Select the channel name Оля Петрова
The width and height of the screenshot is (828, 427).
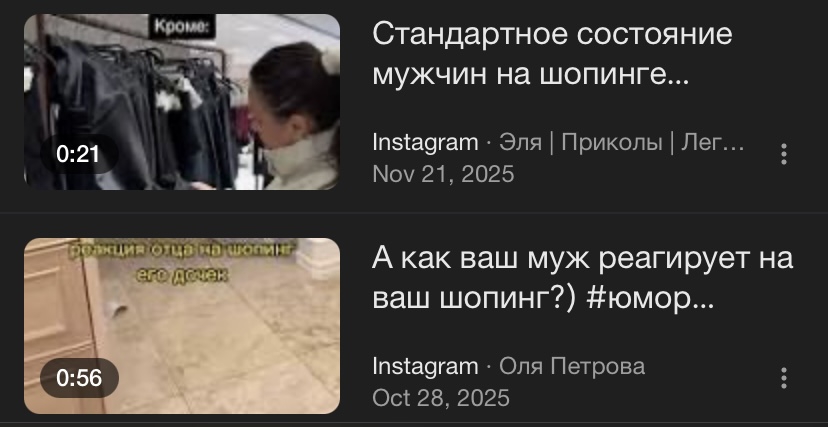pyautogui.click(x=572, y=366)
